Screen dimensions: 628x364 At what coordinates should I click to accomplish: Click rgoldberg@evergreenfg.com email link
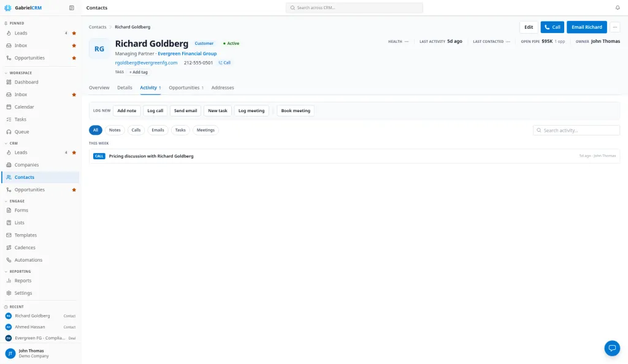146,63
